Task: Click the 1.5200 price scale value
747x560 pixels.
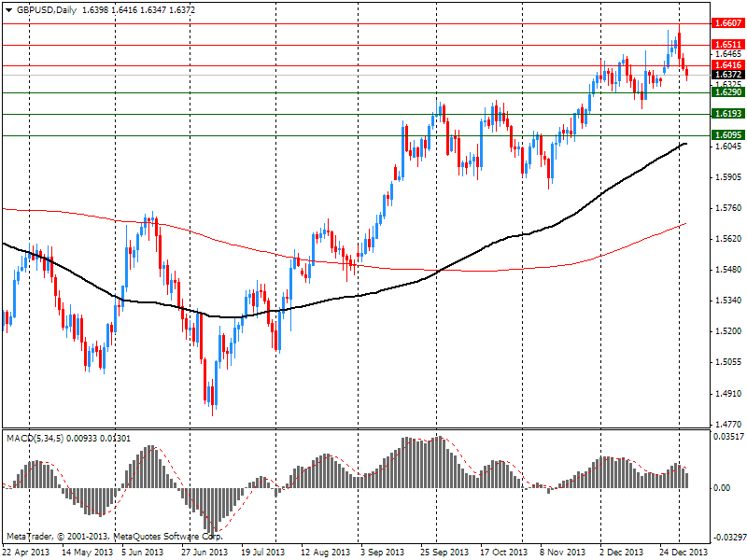Action: coord(728,331)
